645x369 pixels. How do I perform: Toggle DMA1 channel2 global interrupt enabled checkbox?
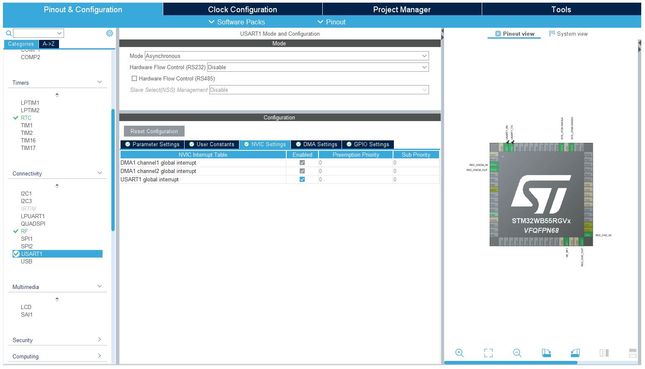tap(302, 171)
